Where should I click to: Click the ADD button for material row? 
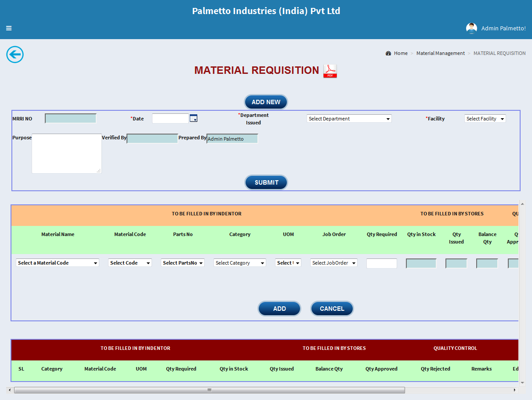(279, 309)
